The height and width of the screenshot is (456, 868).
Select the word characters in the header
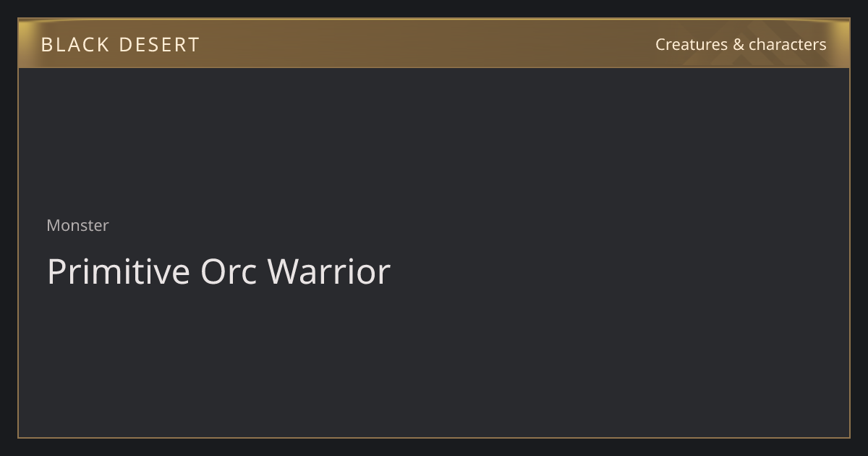(x=787, y=44)
